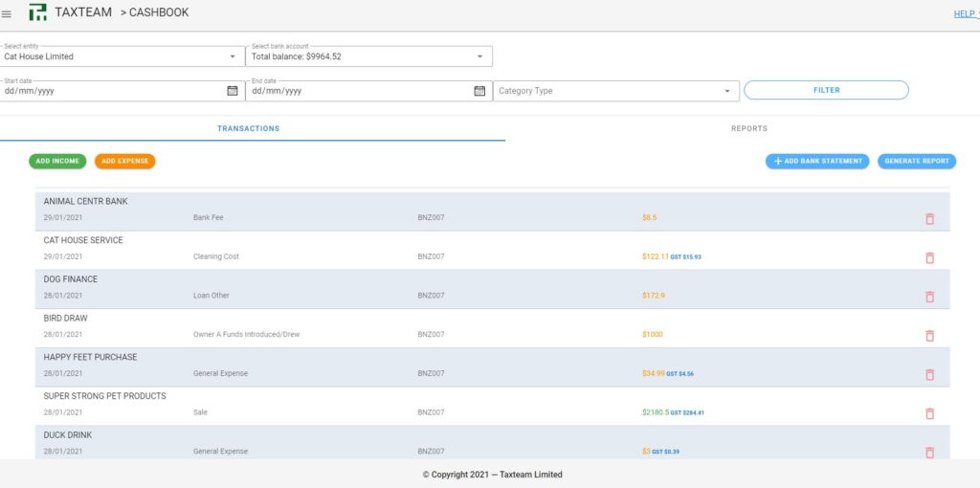Click the Taxteam logo icon

tap(37, 11)
